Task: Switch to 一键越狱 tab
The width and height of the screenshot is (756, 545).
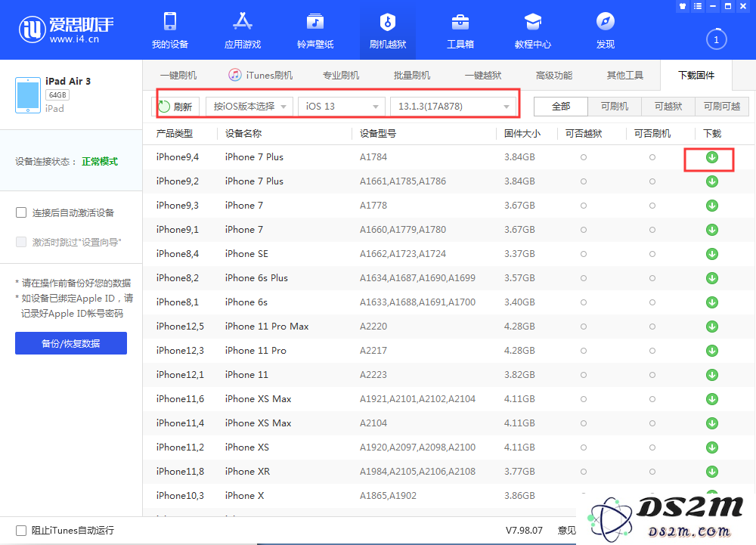Action: click(483, 75)
